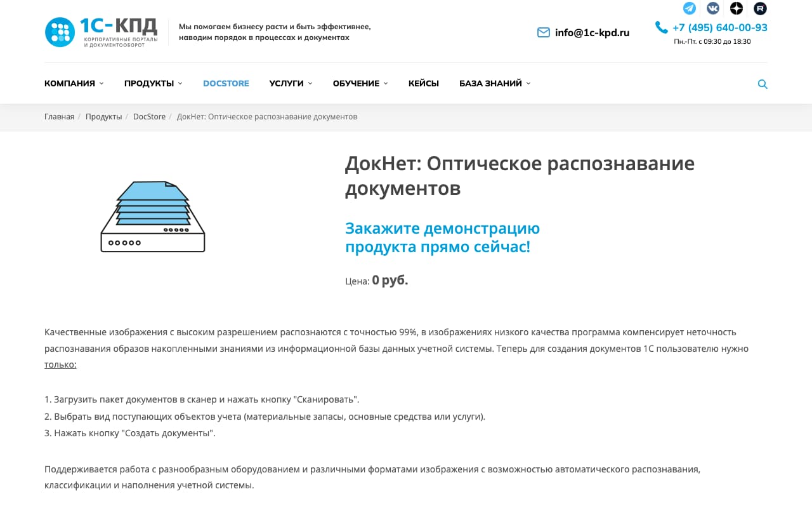Open the КОМПАНИЯ menu label
This screenshot has height=508, width=812.
point(70,83)
